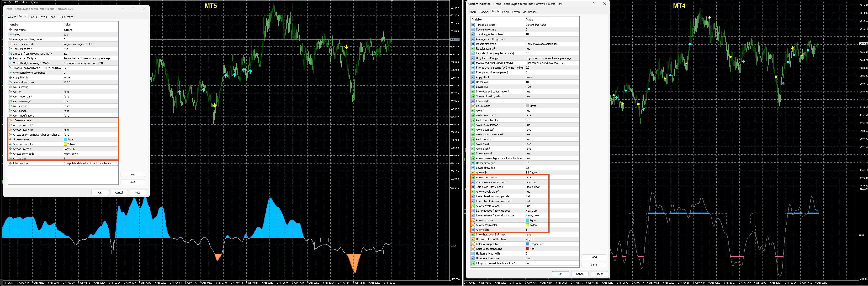The width and height of the screenshot is (868, 286).
Task: Open the Visualization tab in MT4 dialog
Action: [529, 12]
